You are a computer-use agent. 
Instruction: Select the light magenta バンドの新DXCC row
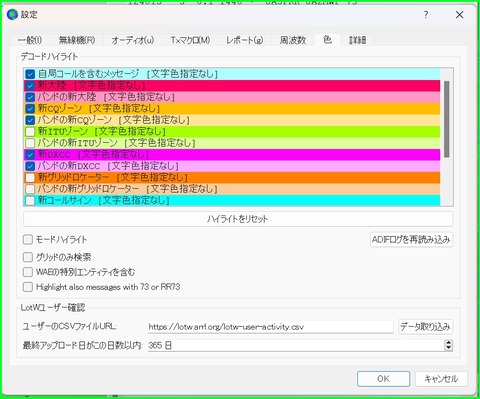tap(232, 166)
